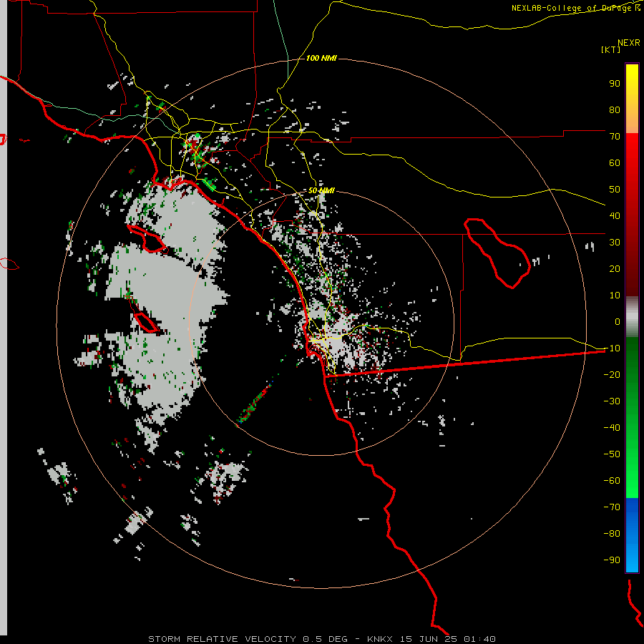This screenshot has height=644, width=644.
Task: Click the [KT] units label
Action: coord(611,49)
